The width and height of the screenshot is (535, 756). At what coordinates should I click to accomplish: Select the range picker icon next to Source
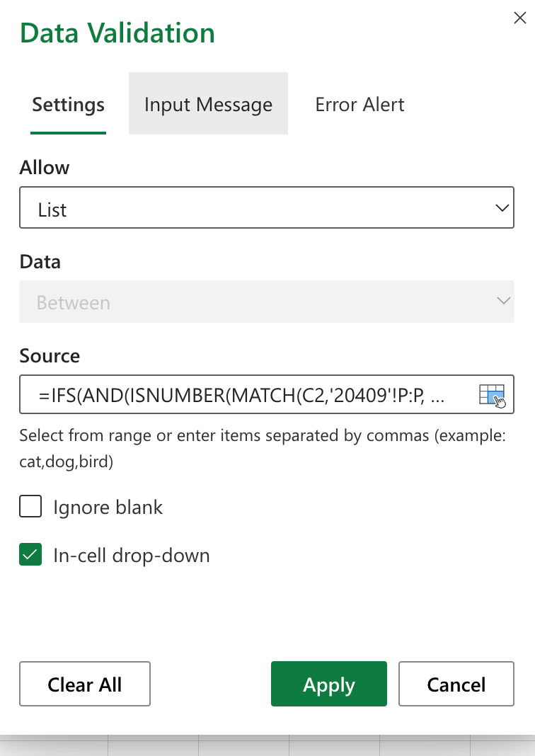491,395
